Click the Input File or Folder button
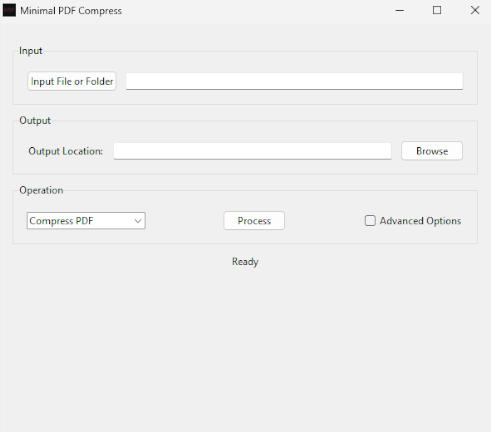This screenshot has width=491, height=432. click(72, 81)
